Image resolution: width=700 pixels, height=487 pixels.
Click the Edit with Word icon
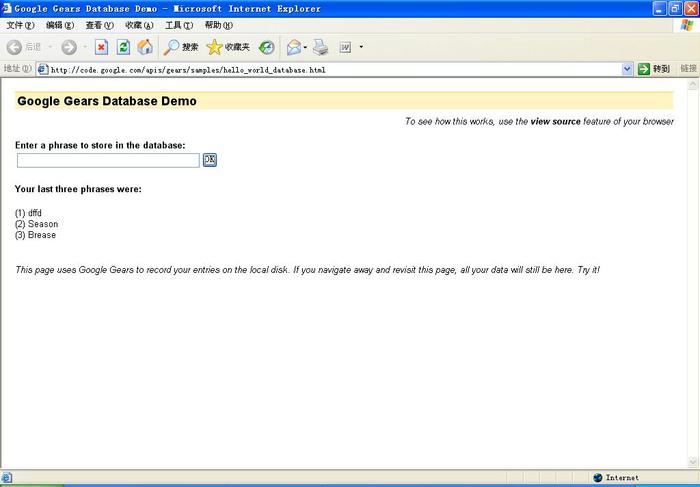click(345, 47)
